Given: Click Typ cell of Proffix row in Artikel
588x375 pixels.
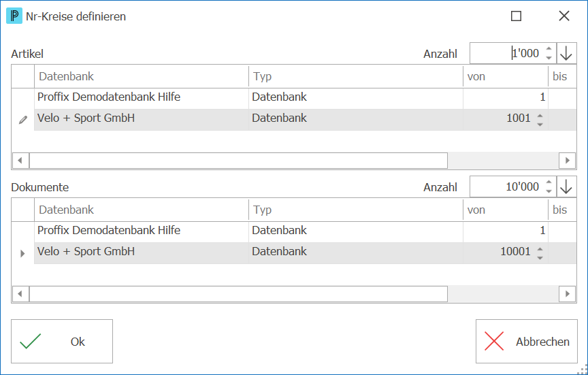Looking at the screenshot, I should click(x=355, y=97).
